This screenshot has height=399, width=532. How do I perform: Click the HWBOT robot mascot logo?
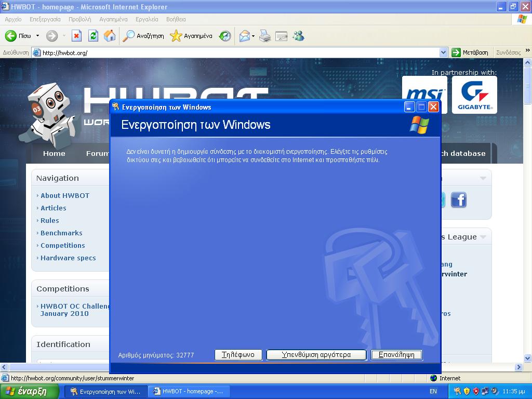click(x=48, y=116)
